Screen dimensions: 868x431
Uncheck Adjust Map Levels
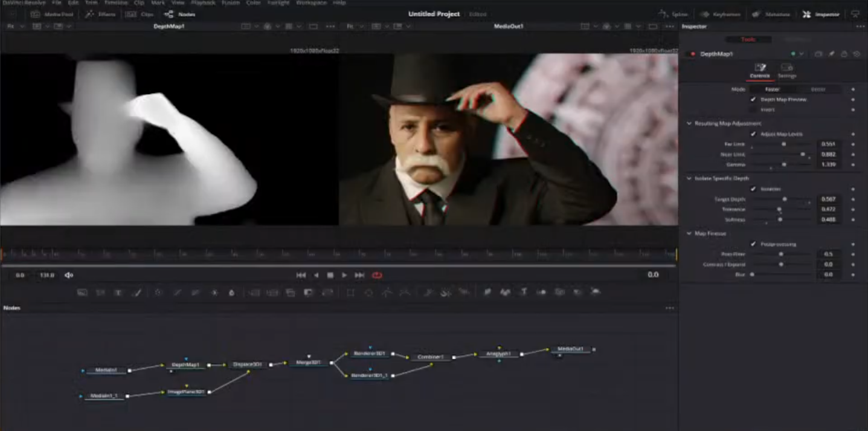click(753, 134)
